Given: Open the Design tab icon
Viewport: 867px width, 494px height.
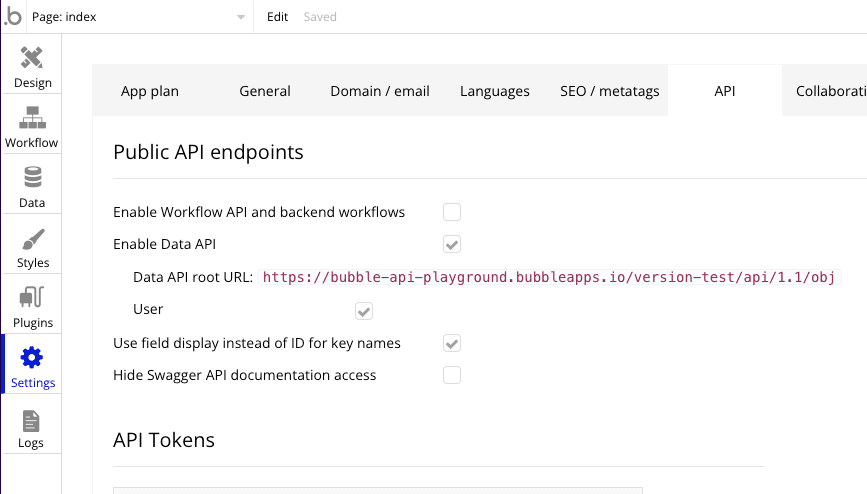Looking at the screenshot, I should pos(32,58).
